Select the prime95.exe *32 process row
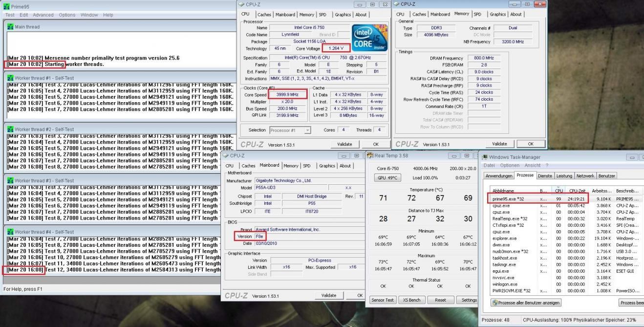 566,199
